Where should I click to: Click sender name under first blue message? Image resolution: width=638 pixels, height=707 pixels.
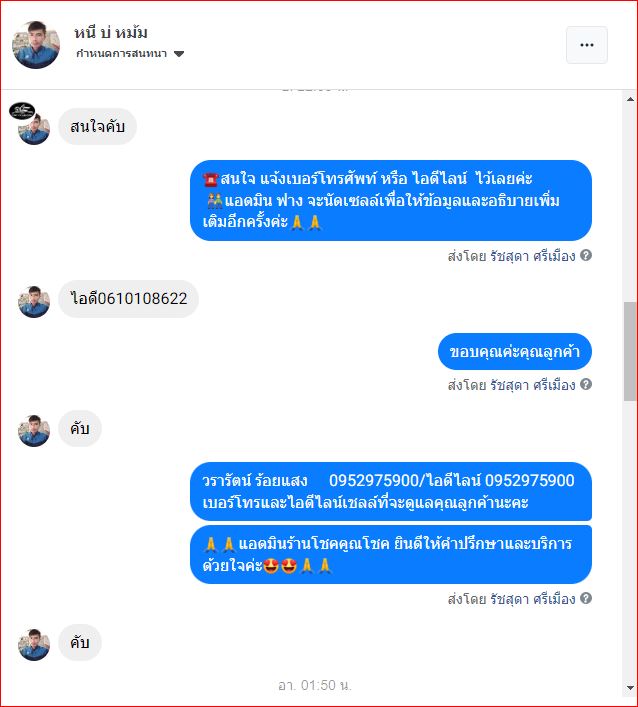511,256
